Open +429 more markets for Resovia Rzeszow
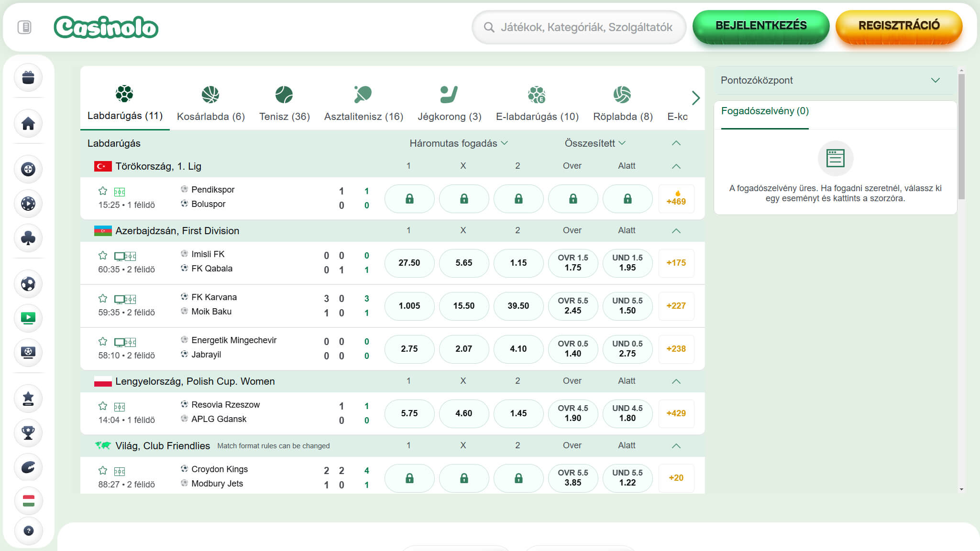This screenshot has height=551, width=980. (676, 413)
